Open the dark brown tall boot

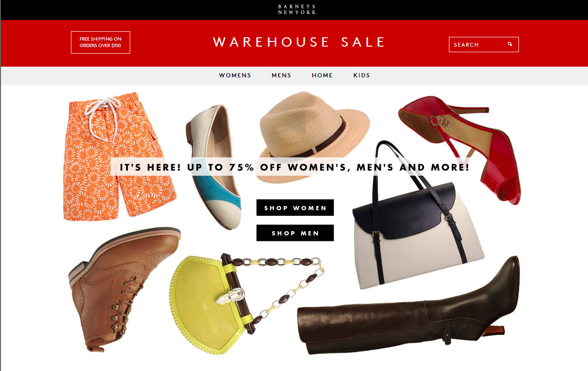point(409,308)
